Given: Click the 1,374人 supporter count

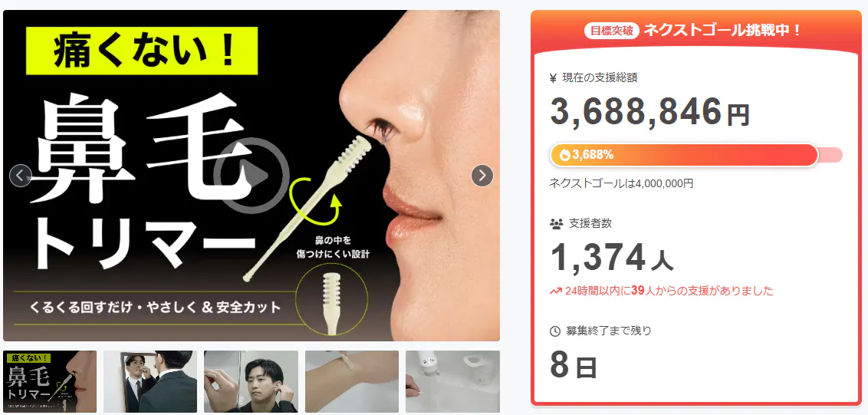Looking at the screenshot, I should tap(611, 258).
